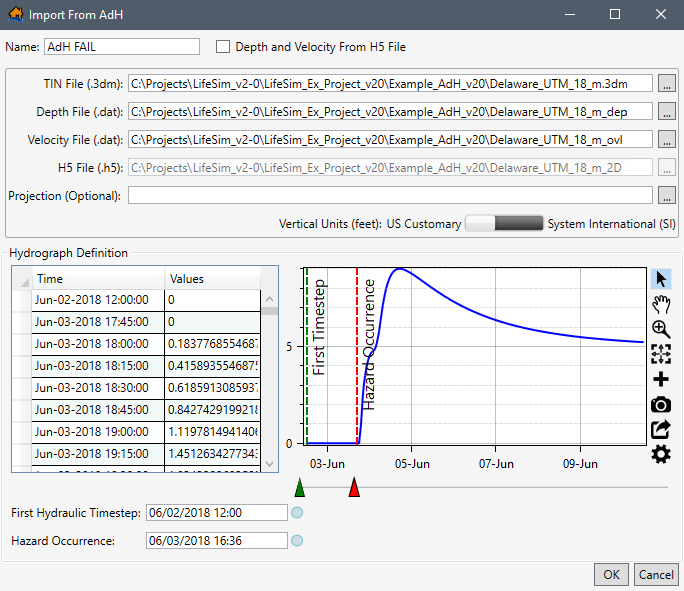Export the chart with share icon
Image resolution: width=684 pixels, height=591 pixels.
[x=661, y=430]
